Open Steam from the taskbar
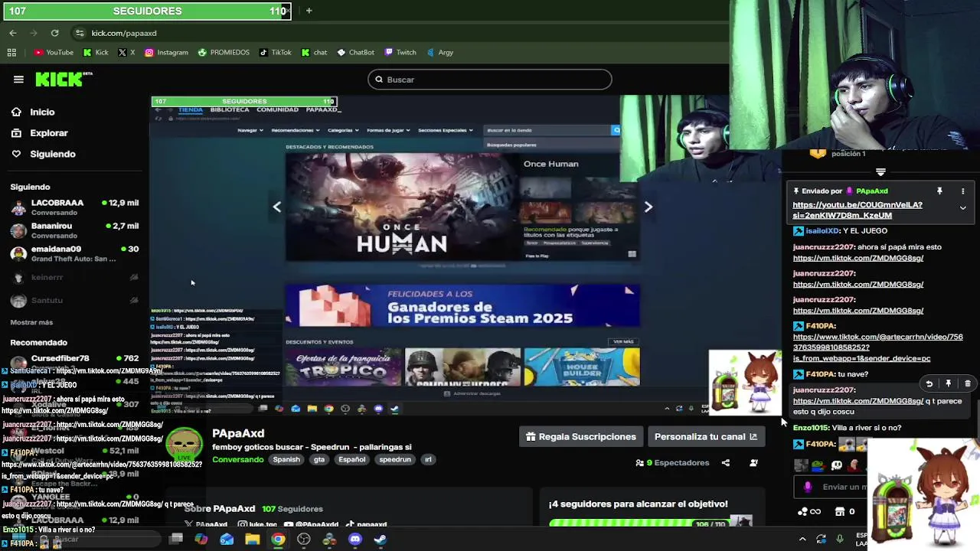This screenshot has width=980, height=551. pyautogui.click(x=380, y=540)
